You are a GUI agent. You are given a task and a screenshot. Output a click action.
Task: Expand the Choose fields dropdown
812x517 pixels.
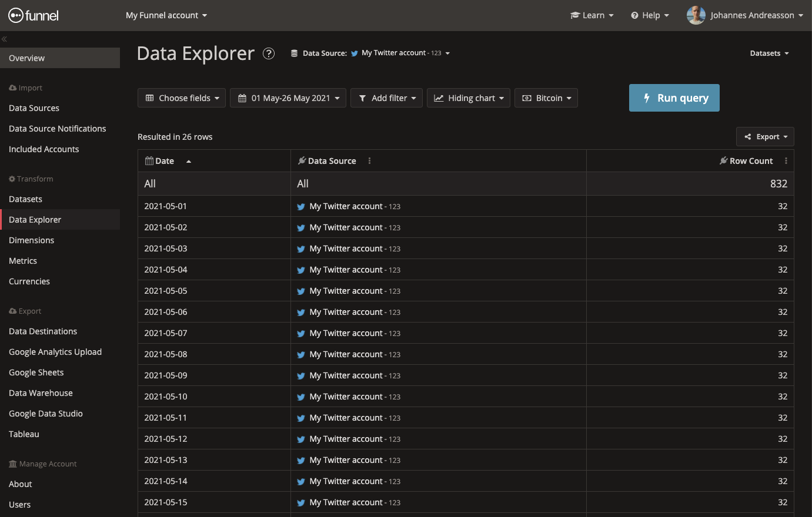[x=182, y=98]
